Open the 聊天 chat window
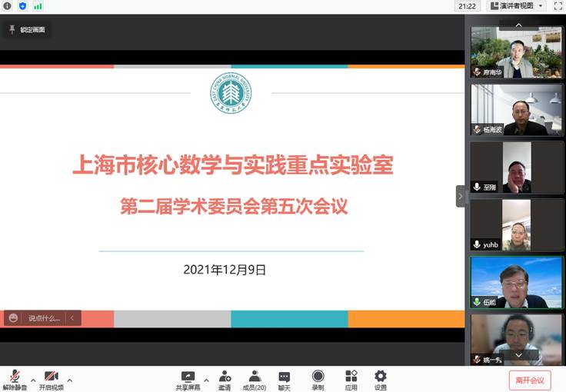The image size is (566, 392). (x=285, y=380)
